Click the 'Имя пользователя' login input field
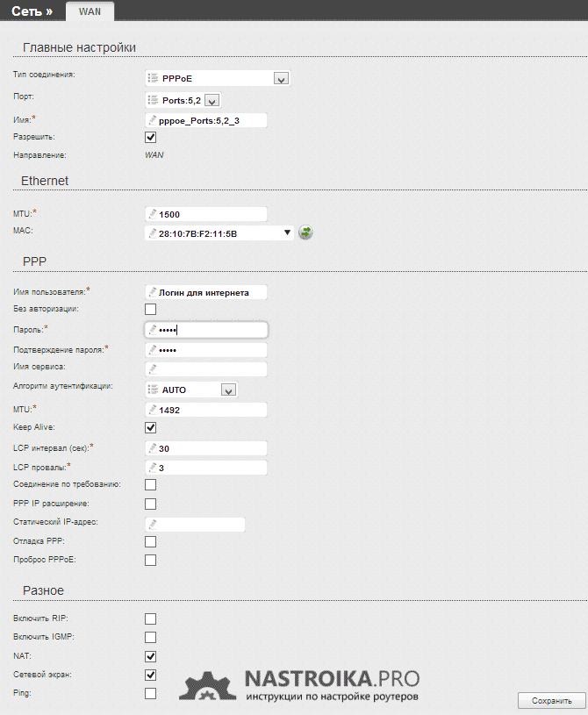This screenshot has width=588, height=715. coord(207,292)
